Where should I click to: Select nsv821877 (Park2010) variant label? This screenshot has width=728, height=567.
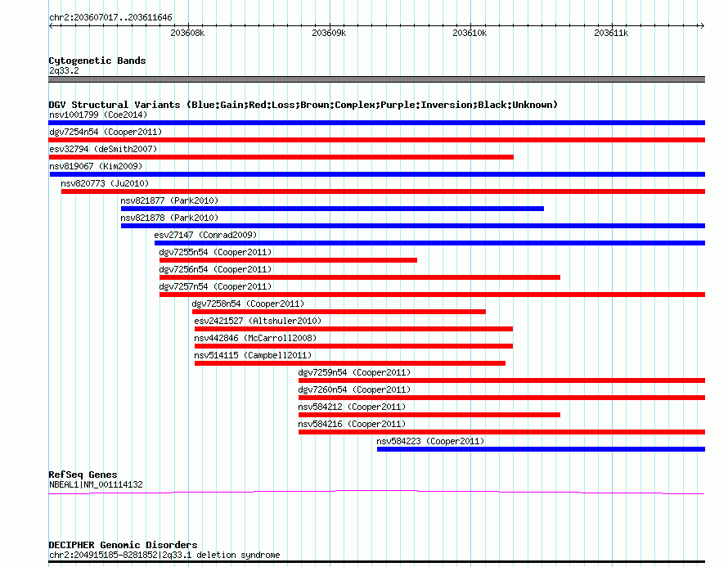[169, 200]
